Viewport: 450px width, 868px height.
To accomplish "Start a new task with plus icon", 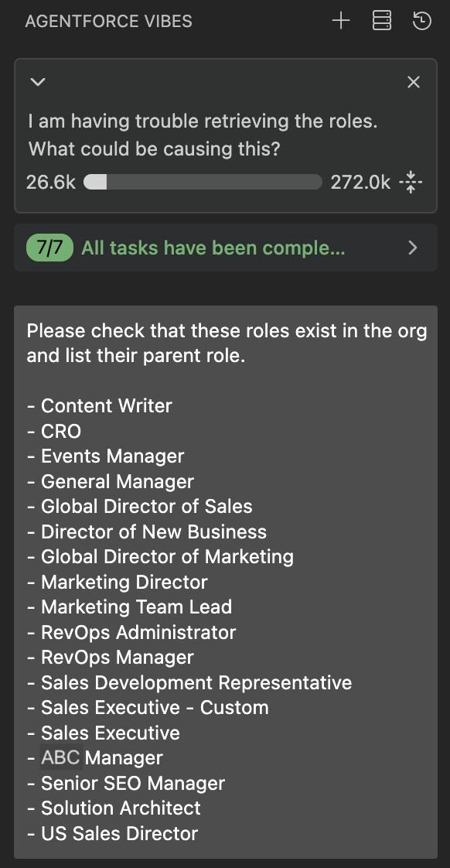I will [x=341, y=22].
